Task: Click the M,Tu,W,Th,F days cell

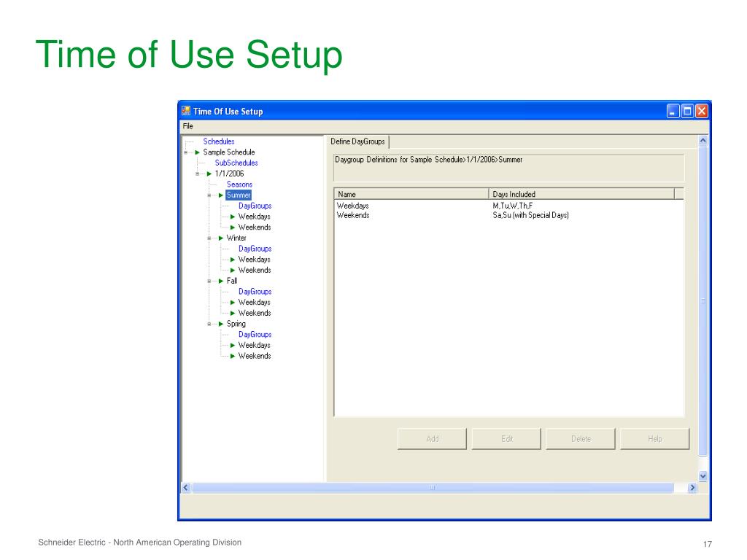Action: (x=513, y=206)
